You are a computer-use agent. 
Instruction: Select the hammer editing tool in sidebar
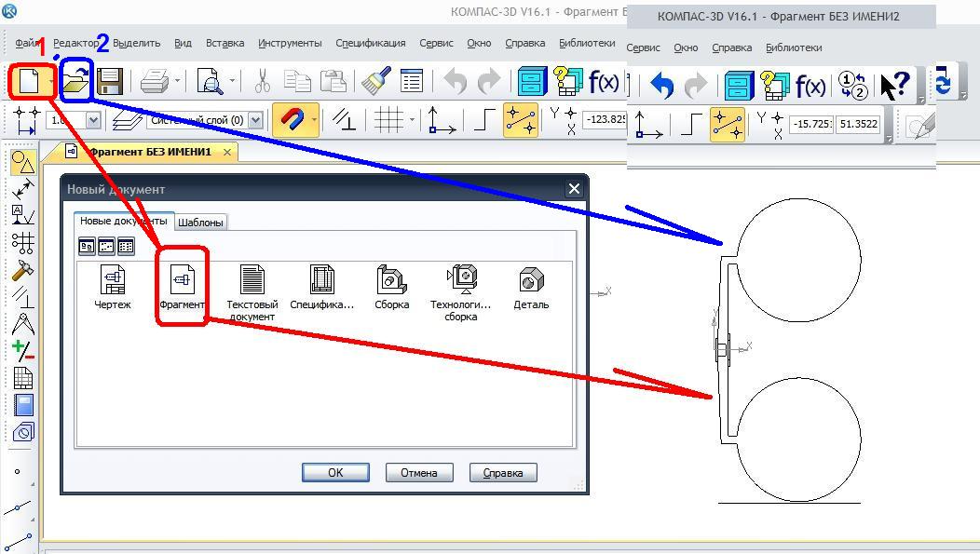click(x=23, y=270)
